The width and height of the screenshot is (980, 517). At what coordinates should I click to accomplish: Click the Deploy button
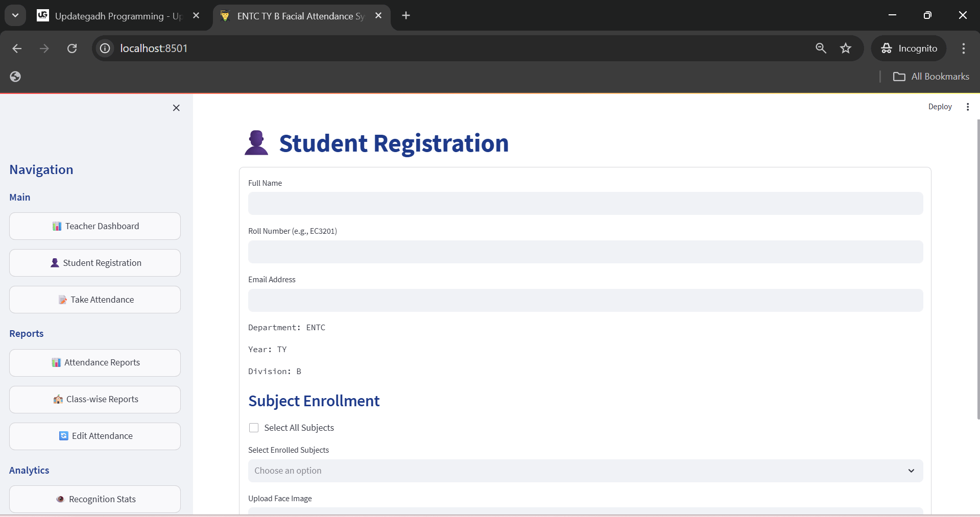coord(940,107)
